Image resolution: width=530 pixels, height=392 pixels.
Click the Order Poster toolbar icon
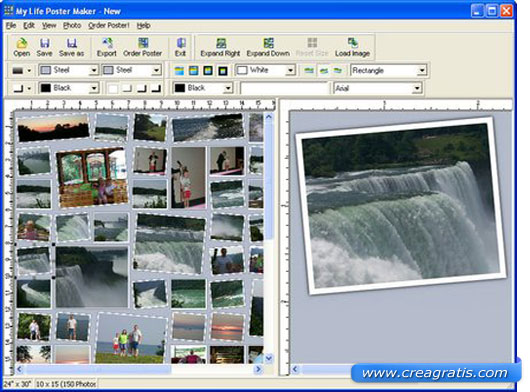[x=143, y=47]
